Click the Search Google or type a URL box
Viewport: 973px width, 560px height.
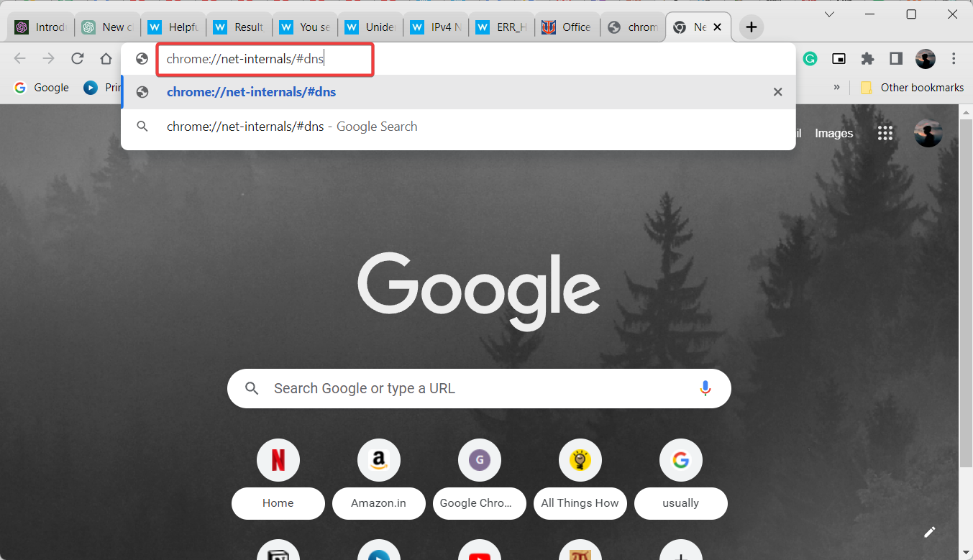click(479, 388)
